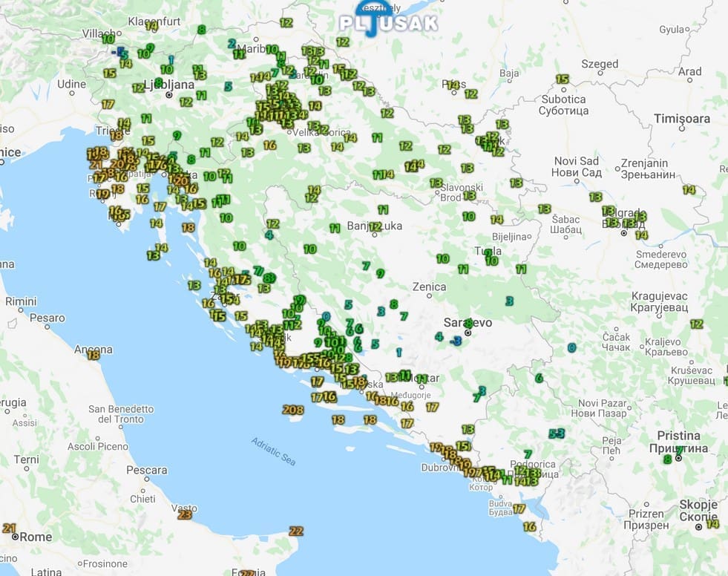Select the 18 marker at Ancona
The width and height of the screenshot is (728, 576).
pos(94,356)
